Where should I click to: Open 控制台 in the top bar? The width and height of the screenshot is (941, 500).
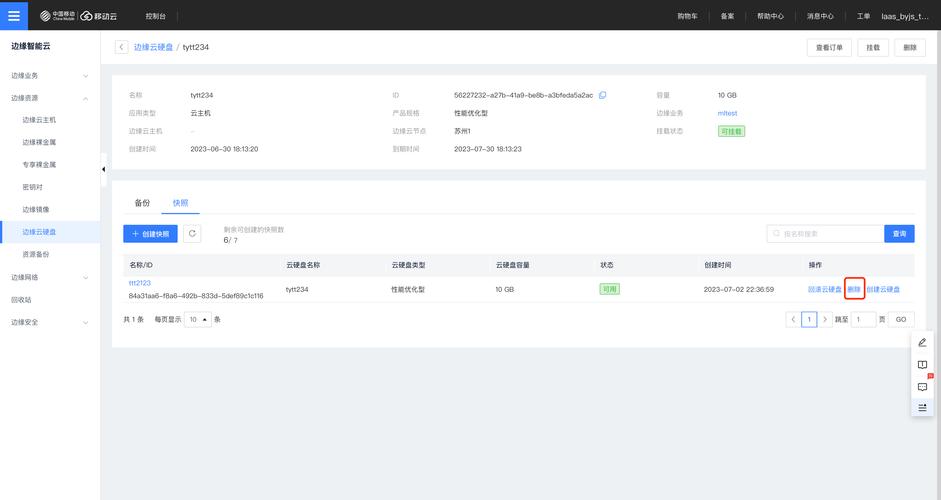155,16
